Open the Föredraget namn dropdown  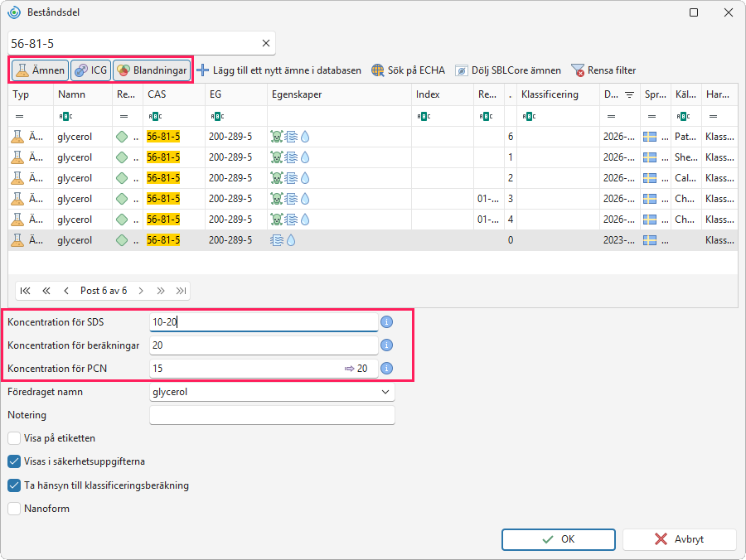(x=385, y=392)
